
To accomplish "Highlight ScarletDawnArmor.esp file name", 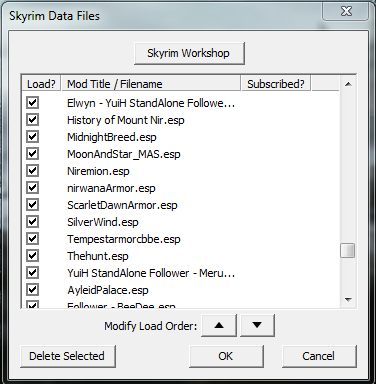I will click(122, 205).
